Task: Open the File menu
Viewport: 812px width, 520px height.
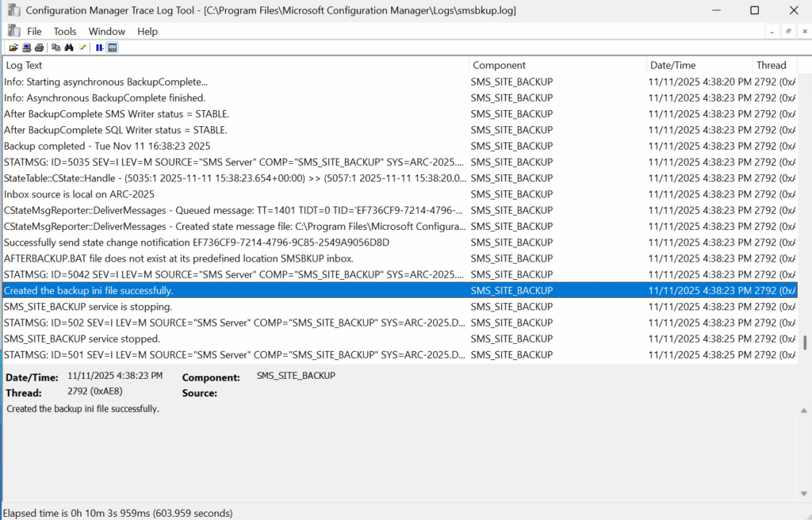Action: tap(34, 31)
